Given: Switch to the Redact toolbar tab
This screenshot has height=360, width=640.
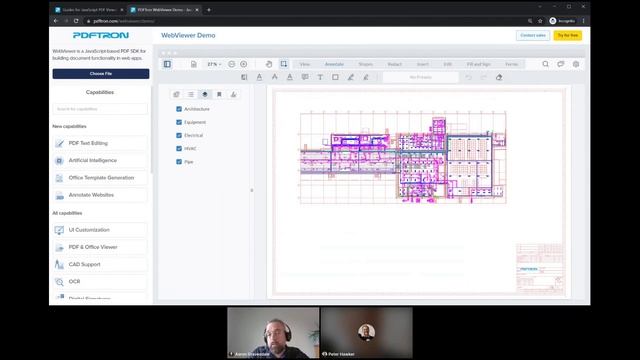Looking at the screenshot, I should tap(394, 64).
